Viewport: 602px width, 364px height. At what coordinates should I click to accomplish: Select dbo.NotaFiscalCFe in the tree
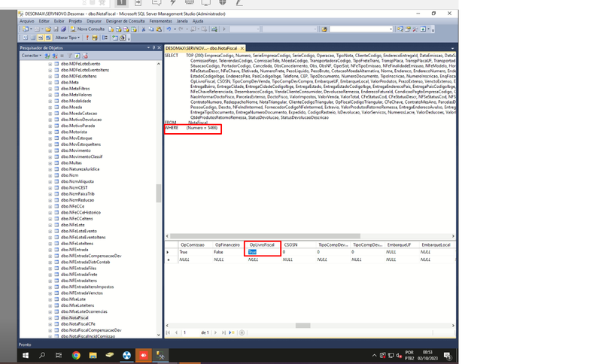78,324
